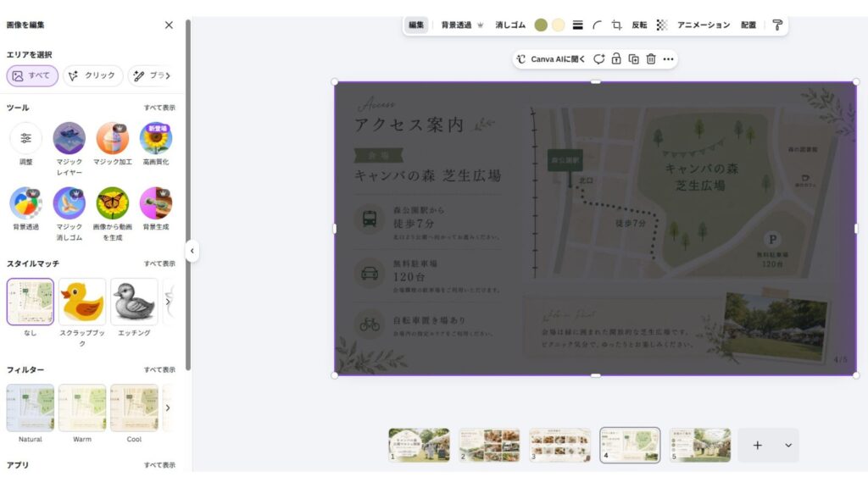Lock the selected element
Image resolution: width=868 pixels, height=488 pixels.
[x=616, y=59]
